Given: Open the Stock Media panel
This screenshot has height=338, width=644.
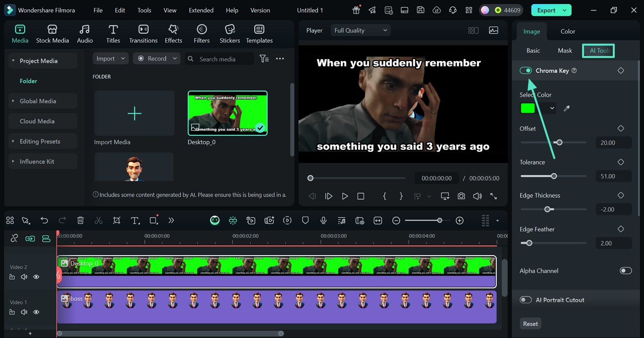Looking at the screenshot, I should tap(52, 34).
